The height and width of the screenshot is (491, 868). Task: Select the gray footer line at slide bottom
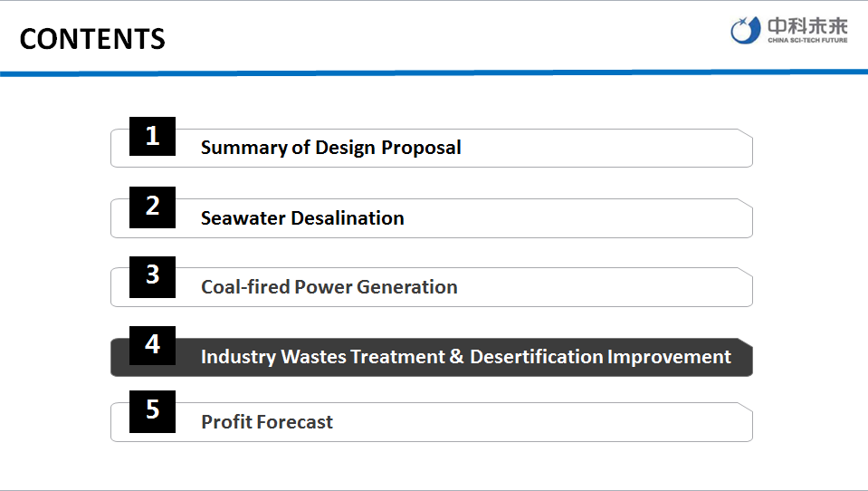[434, 490]
